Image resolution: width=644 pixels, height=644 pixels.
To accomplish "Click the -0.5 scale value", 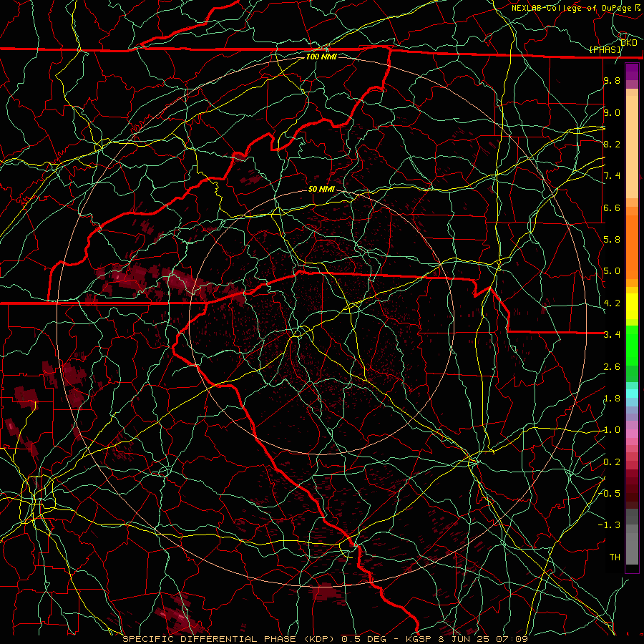I will pyautogui.click(x=609, y=493).
